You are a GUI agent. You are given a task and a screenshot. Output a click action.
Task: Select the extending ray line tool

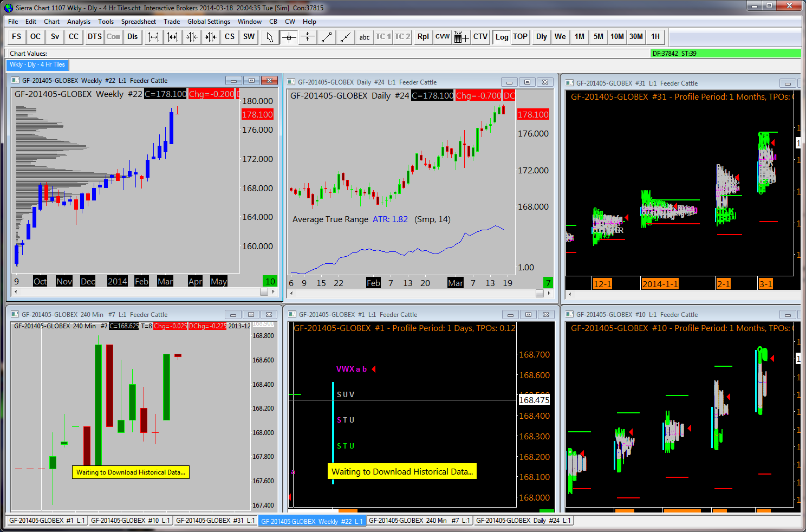click(346, 37)
